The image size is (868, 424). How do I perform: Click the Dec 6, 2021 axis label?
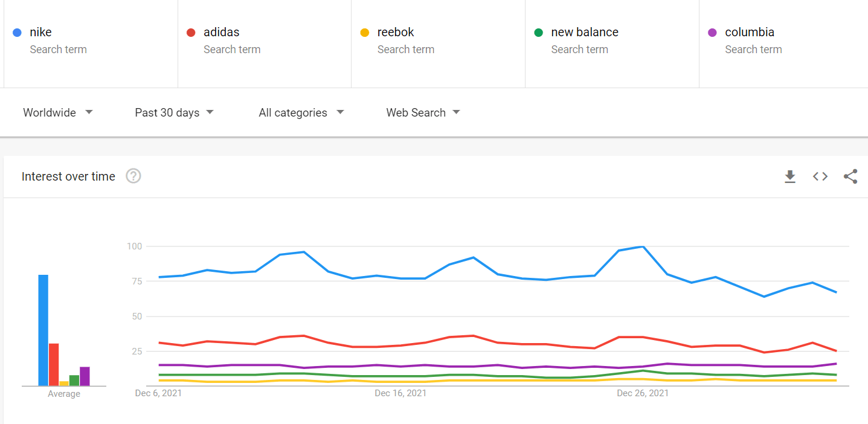(158, 393)
